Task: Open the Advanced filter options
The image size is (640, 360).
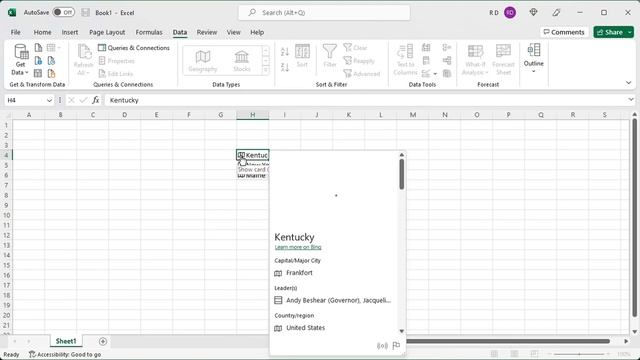Action: point(362,74)
